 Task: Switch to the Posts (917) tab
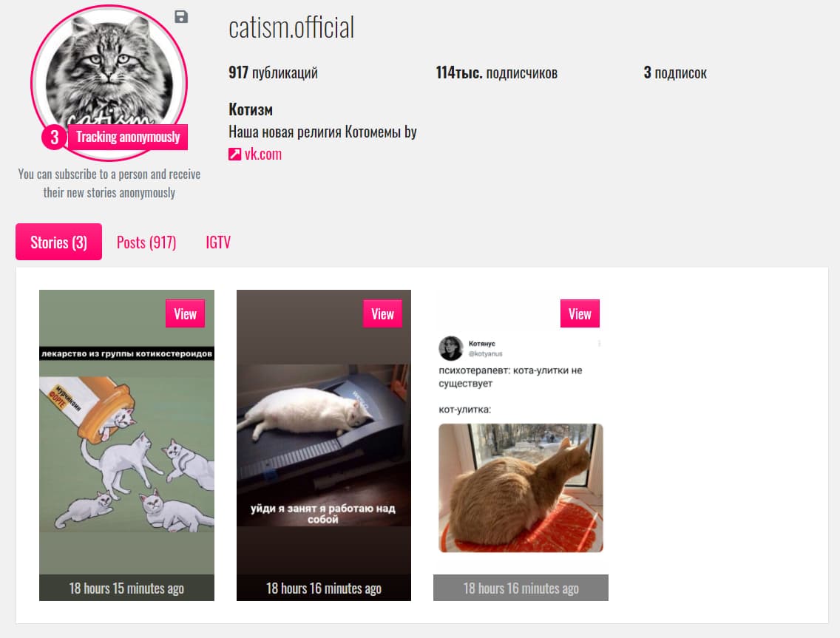click(146, 242)
